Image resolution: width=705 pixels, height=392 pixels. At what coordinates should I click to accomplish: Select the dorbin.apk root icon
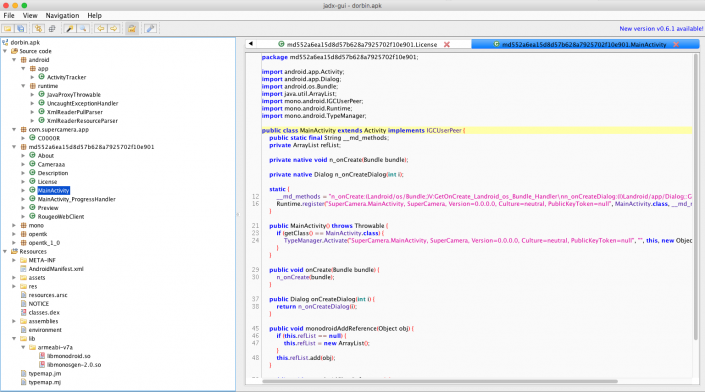click(x=5, y=42)
